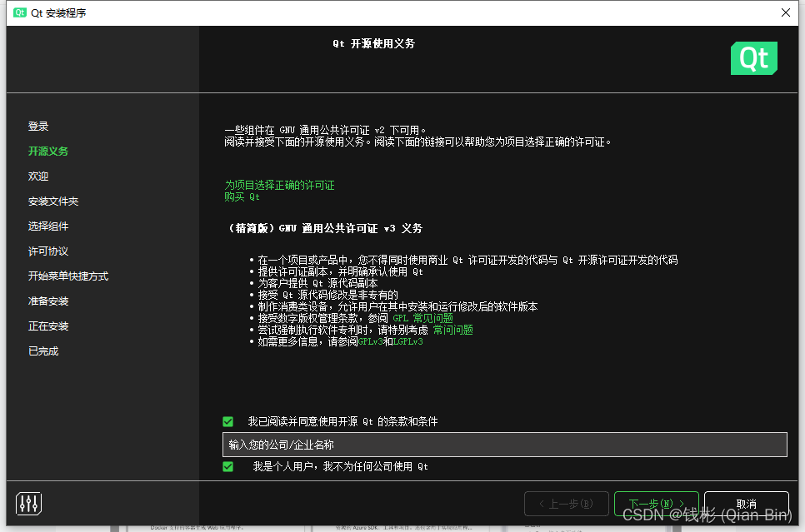Select 登录 step in sidebar
This screenshot has width=805, height=532.
click(x=38, y=127)
